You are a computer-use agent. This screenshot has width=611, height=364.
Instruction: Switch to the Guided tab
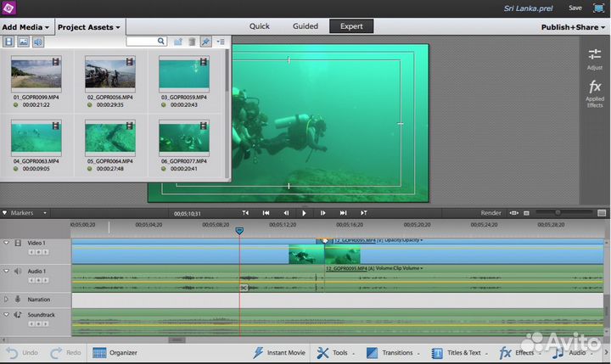coord(305,26)
